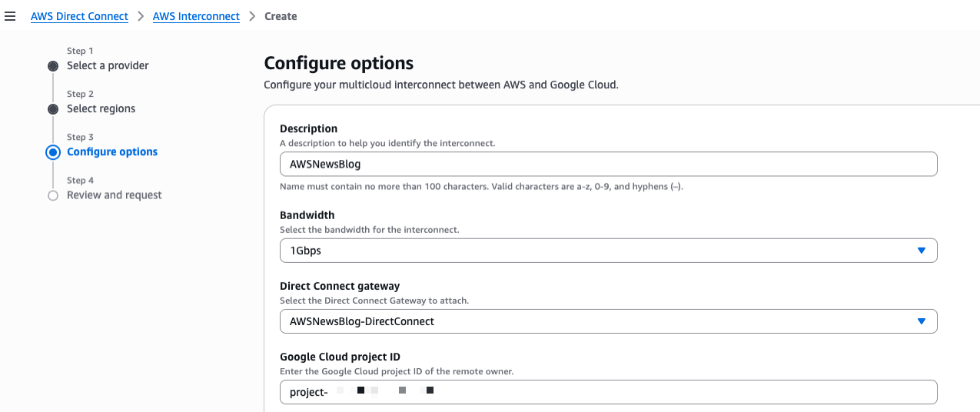Click Step 3 active circle indicator

pos(53,152)
